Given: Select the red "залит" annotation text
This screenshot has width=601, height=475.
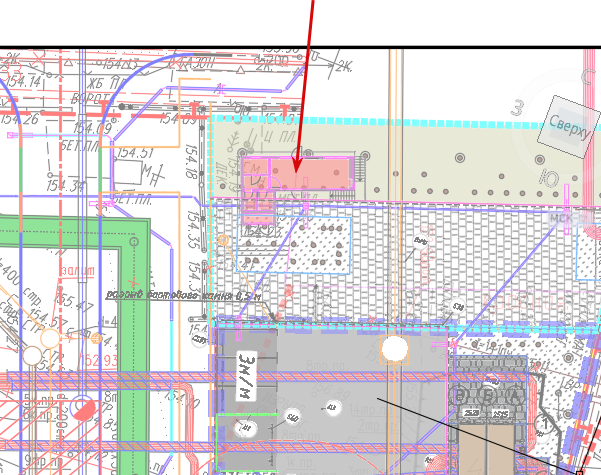Looking at the screenshot, I should (78, 271).
